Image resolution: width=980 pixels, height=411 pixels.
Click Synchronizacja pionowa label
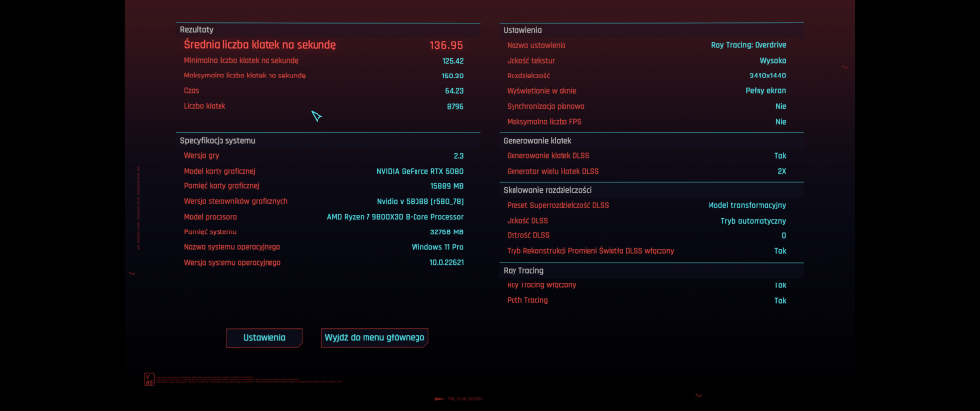546,106
